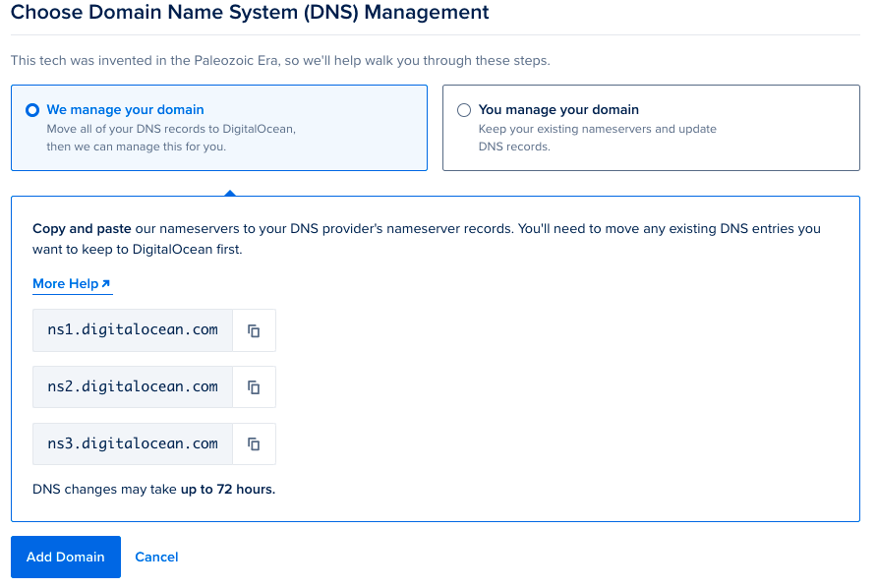The image size is (877, 588).
Task: Click the 'Choose Domain Name System (DNS) Management' heading
Action: [250, 13]
